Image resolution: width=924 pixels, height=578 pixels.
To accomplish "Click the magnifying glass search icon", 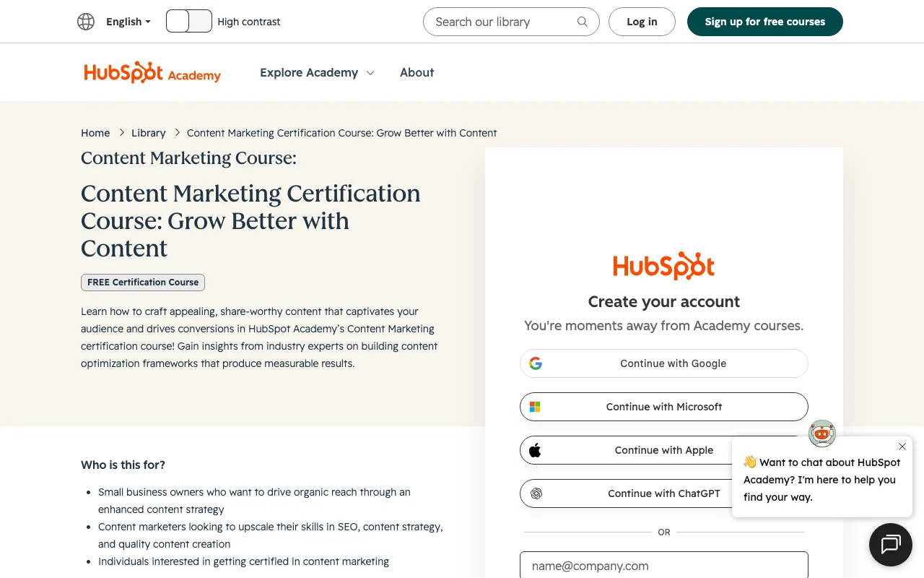I will [x=582, y=22].
